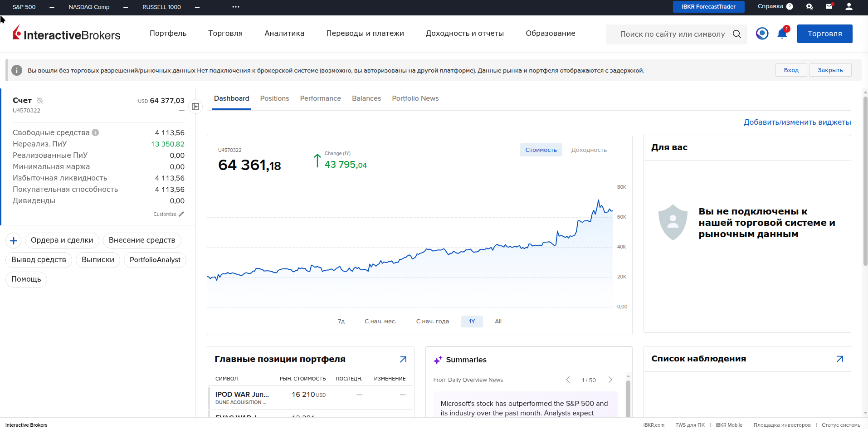
Task: Click the plus button above Вывод средств
Action: pos(14,240)
